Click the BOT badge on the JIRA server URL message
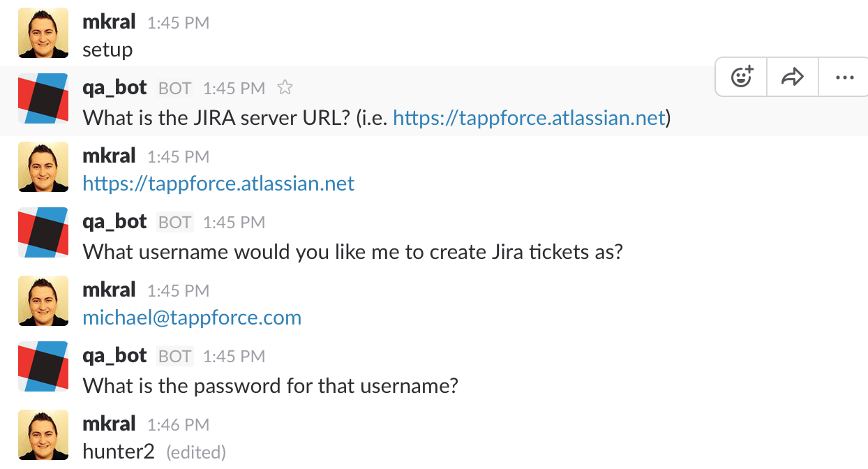Image resolution: width=868 pixels, height=469 pixels. point(174,89)
